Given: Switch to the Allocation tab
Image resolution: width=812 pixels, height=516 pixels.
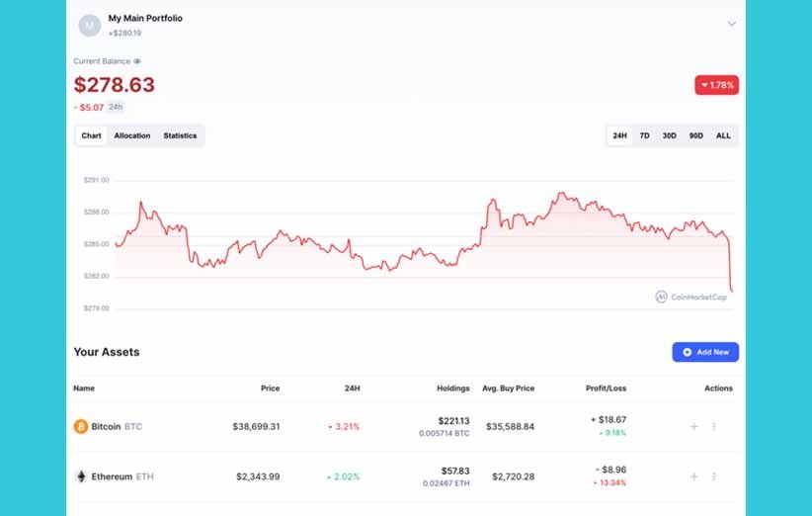Looking at the screenshot, I should (132, 135).
